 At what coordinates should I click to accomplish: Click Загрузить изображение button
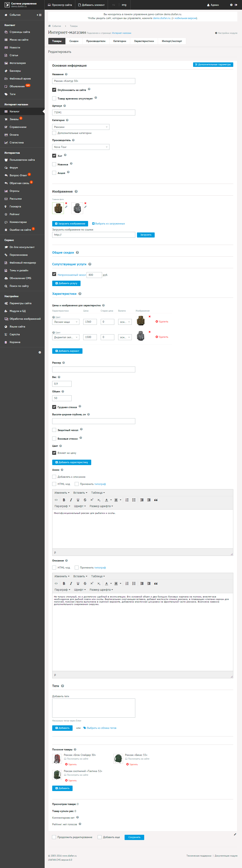click(x=70, y=224)
